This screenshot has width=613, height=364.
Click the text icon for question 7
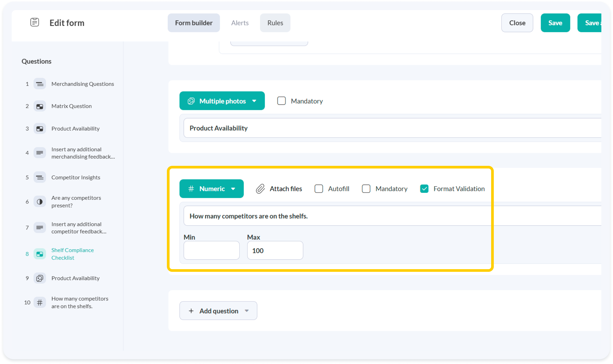click(x=40, y=228)
